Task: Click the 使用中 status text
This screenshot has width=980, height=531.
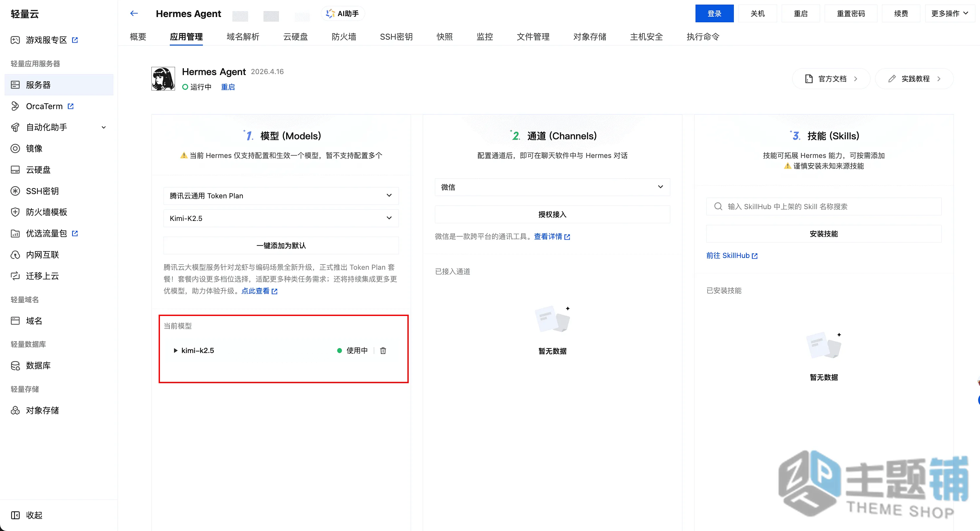Action: pyautogui.click(x=357, y=350)
